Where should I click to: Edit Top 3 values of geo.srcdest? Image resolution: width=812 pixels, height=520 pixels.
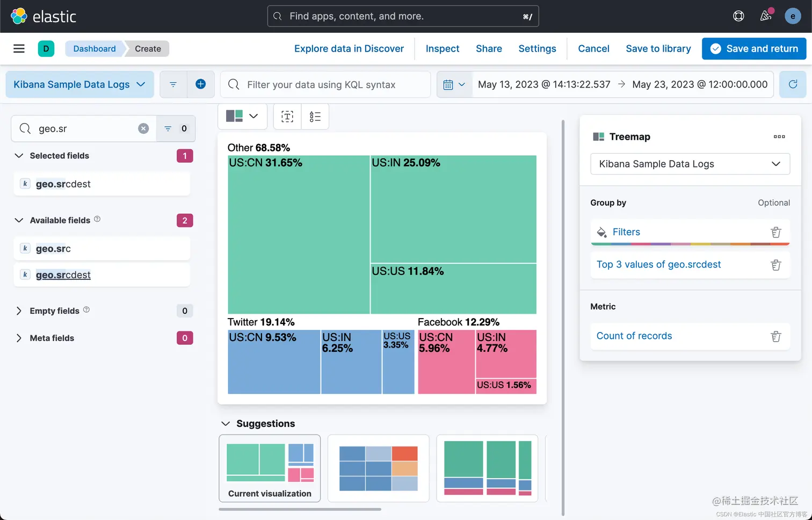pos(658,264)
